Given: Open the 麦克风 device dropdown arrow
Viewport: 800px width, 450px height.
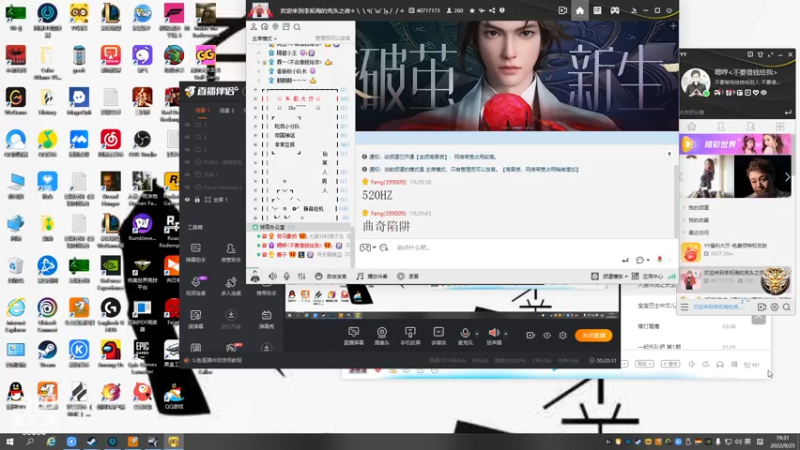Looking at the screenshot, I should pyautogui.click(x=477, y=334).
